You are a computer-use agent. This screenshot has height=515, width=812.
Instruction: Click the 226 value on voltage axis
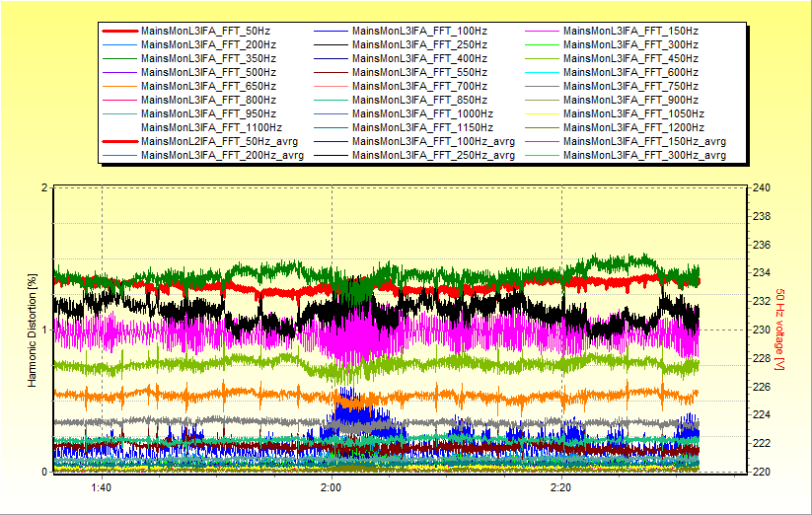(762, 387)
